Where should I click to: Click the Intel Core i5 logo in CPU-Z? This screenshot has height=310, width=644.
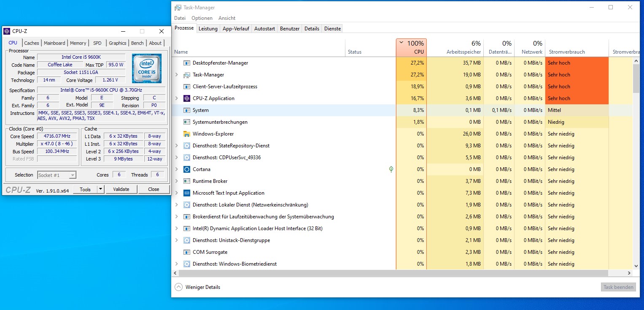[146, 68]
